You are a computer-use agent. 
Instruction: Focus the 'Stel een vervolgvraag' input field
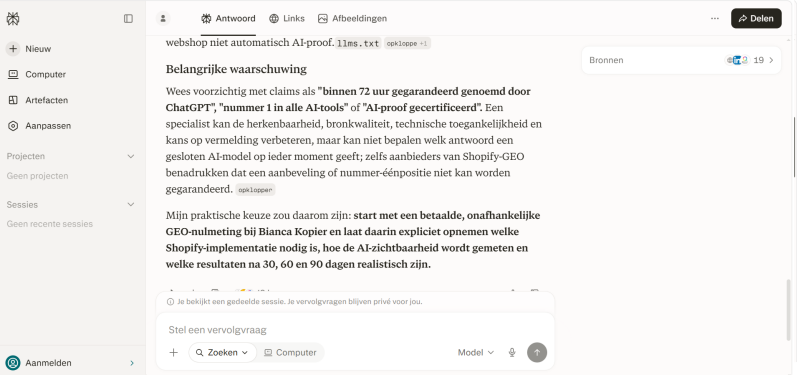click(x=355, y=330)
